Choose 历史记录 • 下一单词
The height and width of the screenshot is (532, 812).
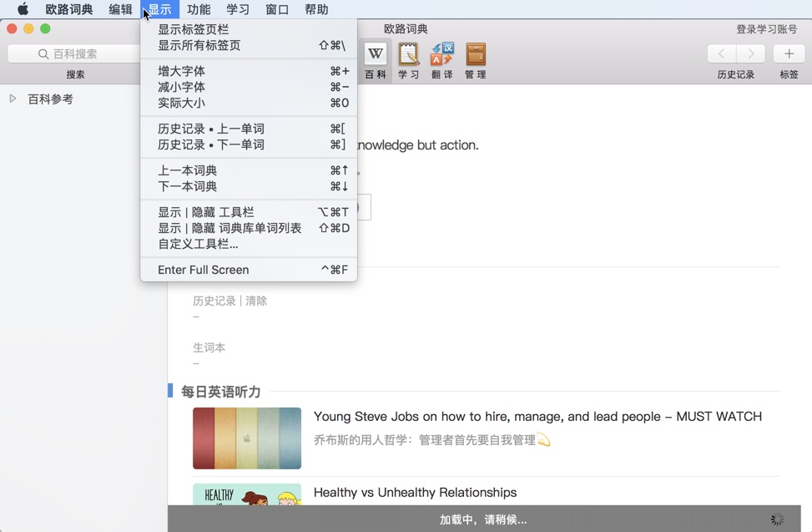click(x=249, y=144)
